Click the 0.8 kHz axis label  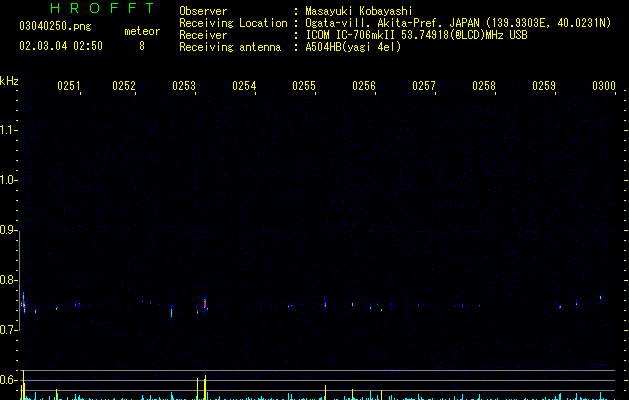coord(8,280)
